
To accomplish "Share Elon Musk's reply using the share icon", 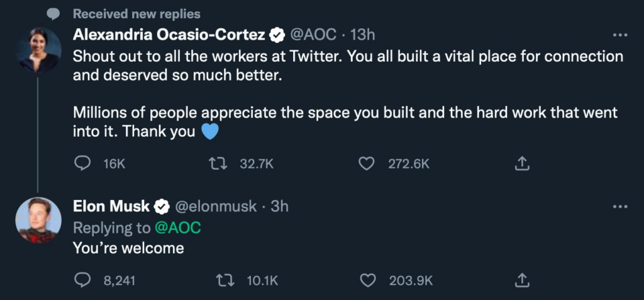I will (522, 281).
